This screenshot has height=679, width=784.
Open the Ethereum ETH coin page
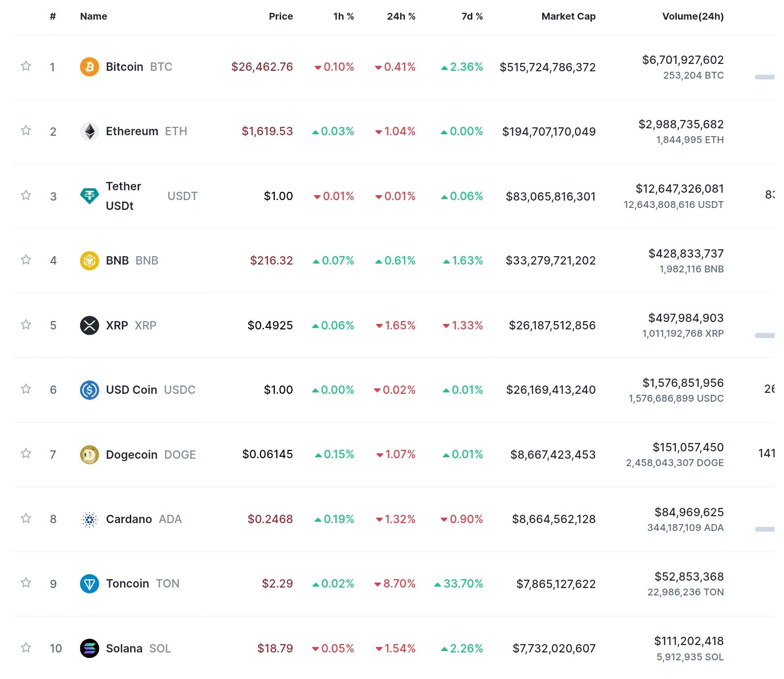coord(146,131)
